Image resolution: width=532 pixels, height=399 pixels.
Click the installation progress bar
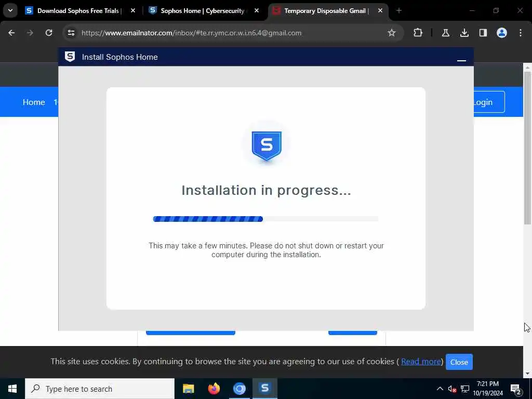click(x=265, y=219)
